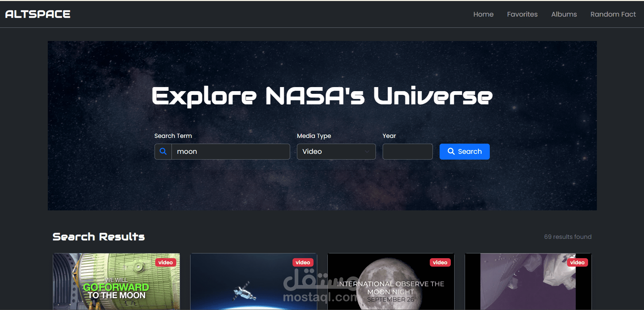Show a Random Fact
This screenshot has width=644, height=310.
pos(613,14)
